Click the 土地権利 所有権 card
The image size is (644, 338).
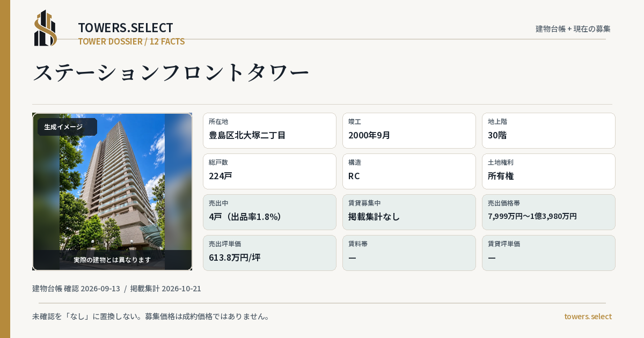[x=548, y=171]
